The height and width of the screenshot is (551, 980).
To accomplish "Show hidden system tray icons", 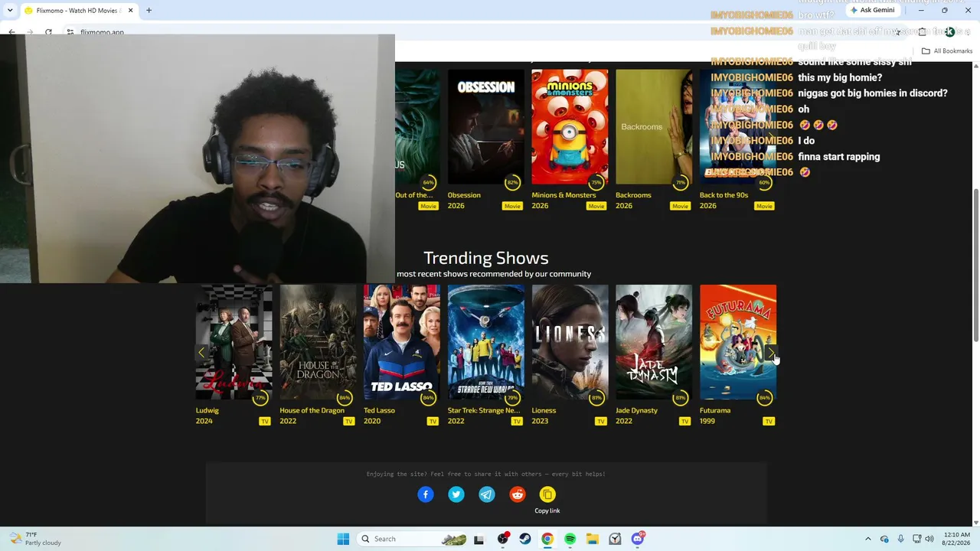I will (867, 539).
